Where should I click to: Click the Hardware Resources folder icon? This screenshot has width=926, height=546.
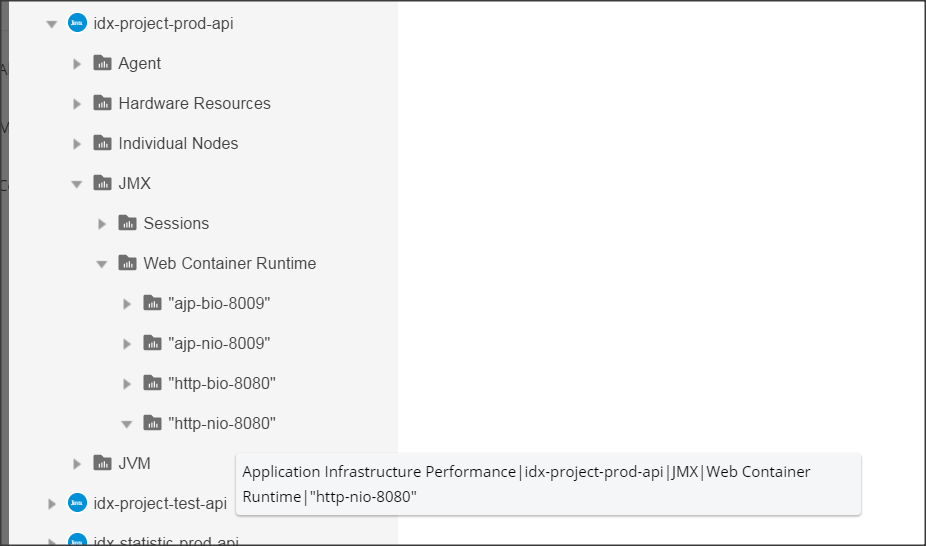tap(102, 103)
